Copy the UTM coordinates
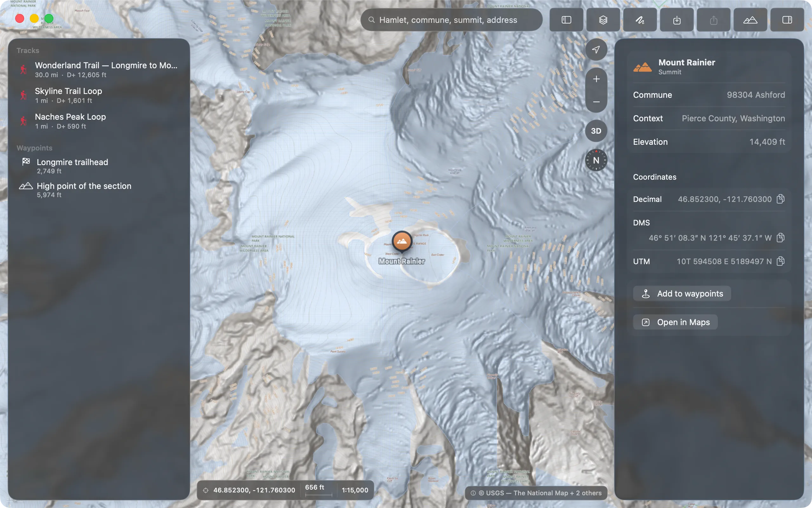 pyautogui.click(x=781, y=261)
